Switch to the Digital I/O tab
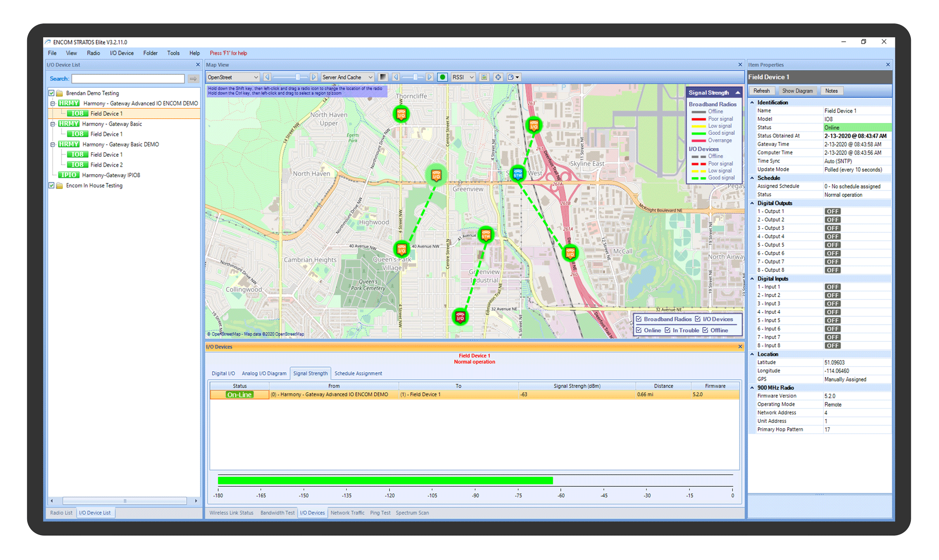Screen dimensions: 939x560 pos(223,374)
